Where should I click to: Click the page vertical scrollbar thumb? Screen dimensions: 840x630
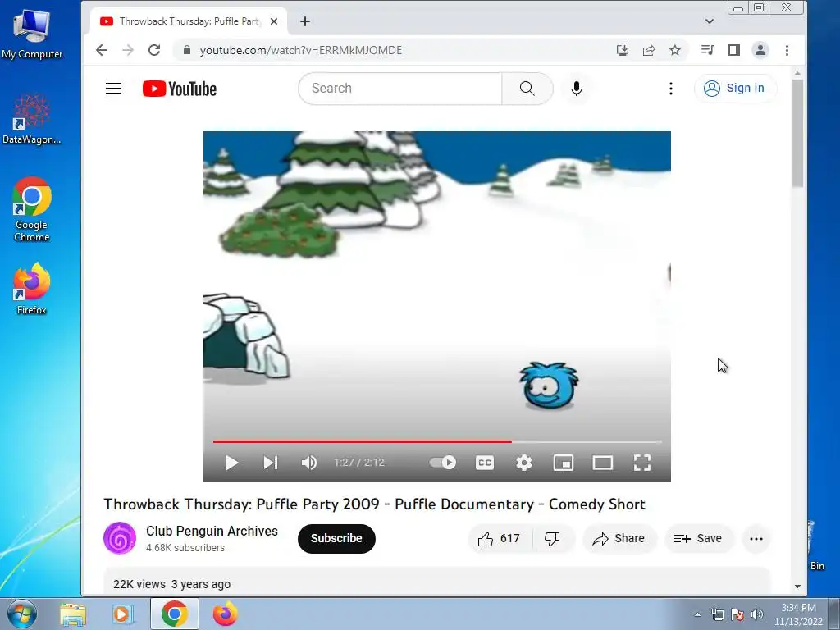(x=797, y=134)
